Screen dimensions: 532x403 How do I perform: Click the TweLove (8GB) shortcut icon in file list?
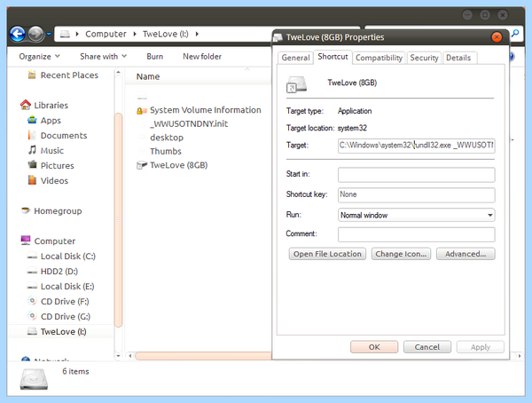coord(142,165)
